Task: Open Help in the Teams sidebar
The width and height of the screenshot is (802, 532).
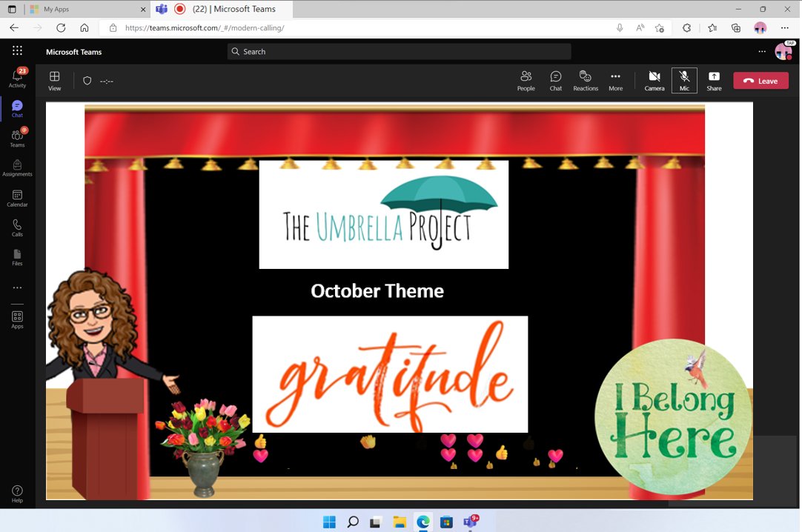Action: pos(17,494)
